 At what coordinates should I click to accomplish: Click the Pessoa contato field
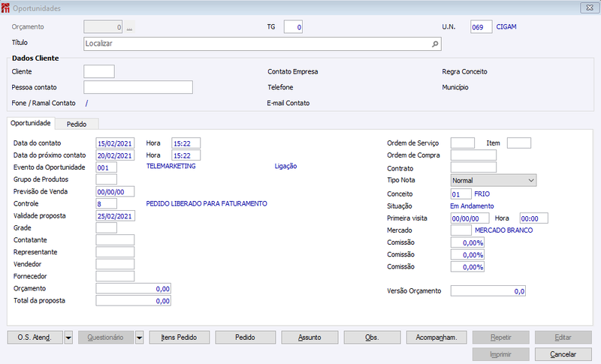138,87
